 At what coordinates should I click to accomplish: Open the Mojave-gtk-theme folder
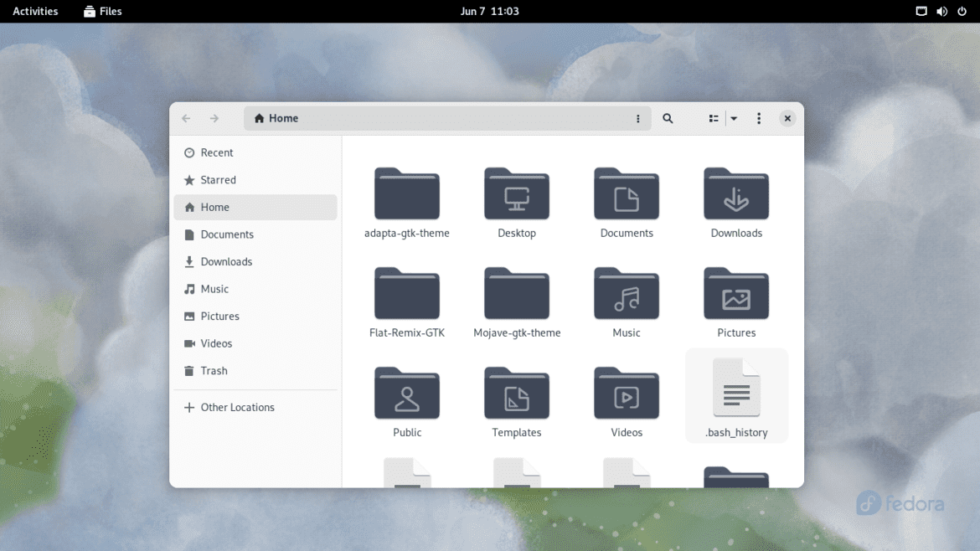tap(517, 295)
